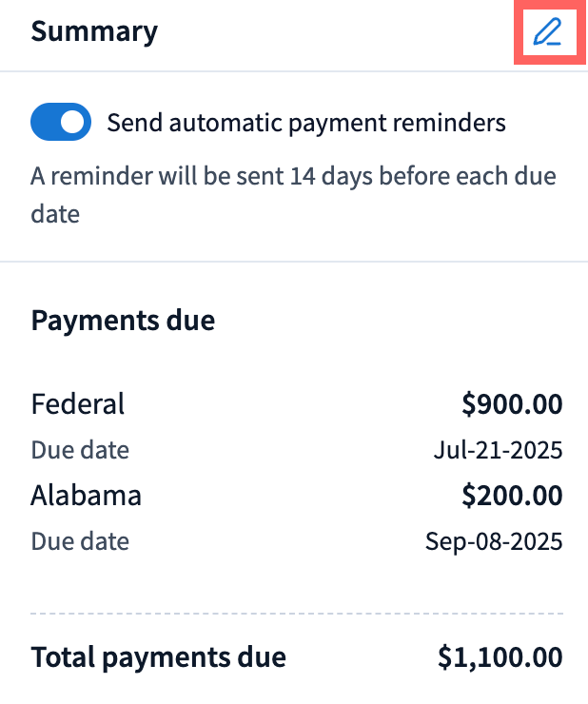Click the $200.00 Alabama amount

[x=512, y=496]
